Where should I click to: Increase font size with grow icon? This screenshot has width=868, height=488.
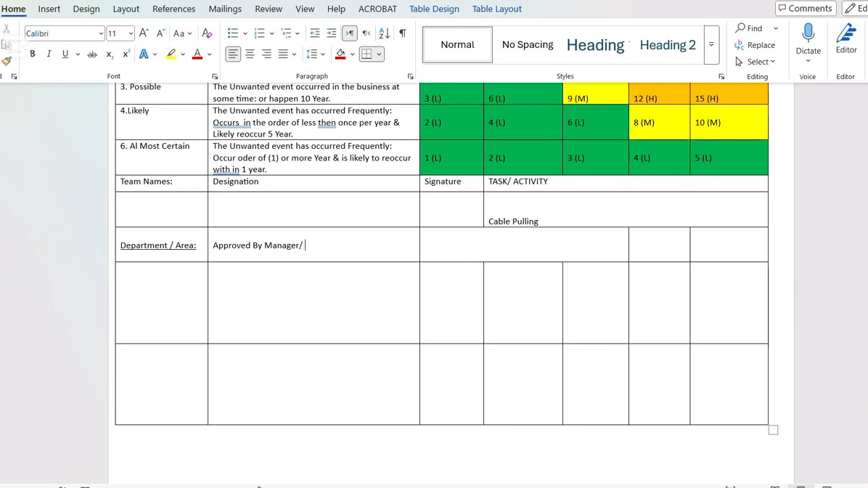point(144,33)
